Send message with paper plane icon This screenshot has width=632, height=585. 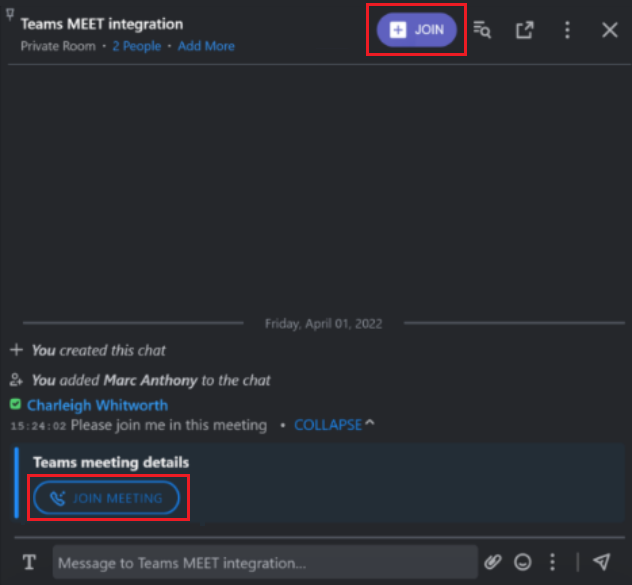click(x=601, y=562)
